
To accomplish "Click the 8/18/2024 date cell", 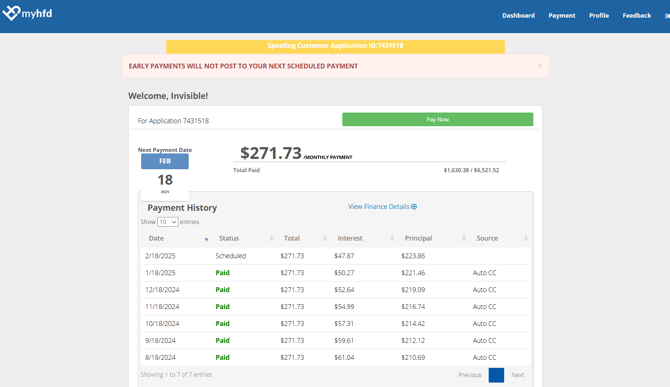I will click(x=160, y=357).
